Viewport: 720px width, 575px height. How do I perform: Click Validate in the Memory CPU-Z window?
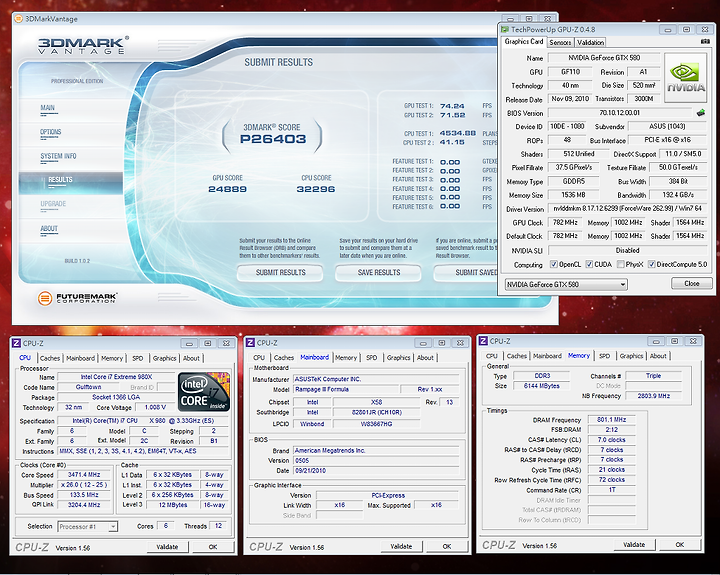[x=634, y=545]
